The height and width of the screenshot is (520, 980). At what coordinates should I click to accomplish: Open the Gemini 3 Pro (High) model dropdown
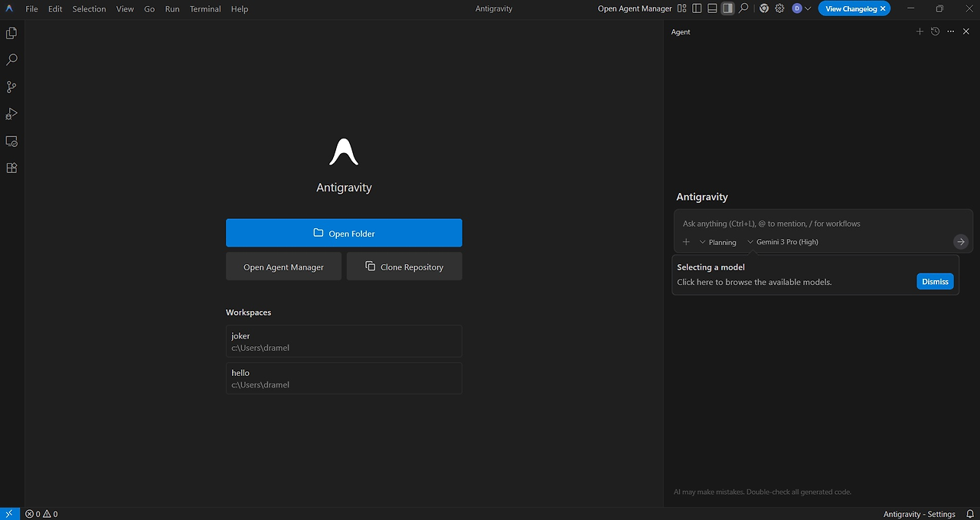[782, 242]
